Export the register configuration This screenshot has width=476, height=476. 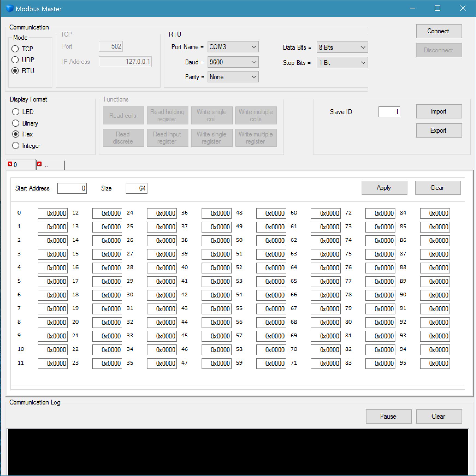[438, 130]
